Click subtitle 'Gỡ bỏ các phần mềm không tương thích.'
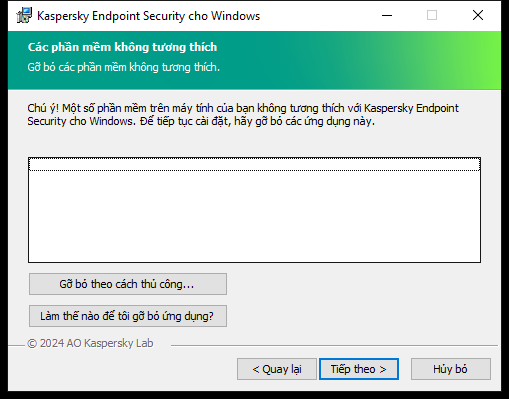 (124, 67)
